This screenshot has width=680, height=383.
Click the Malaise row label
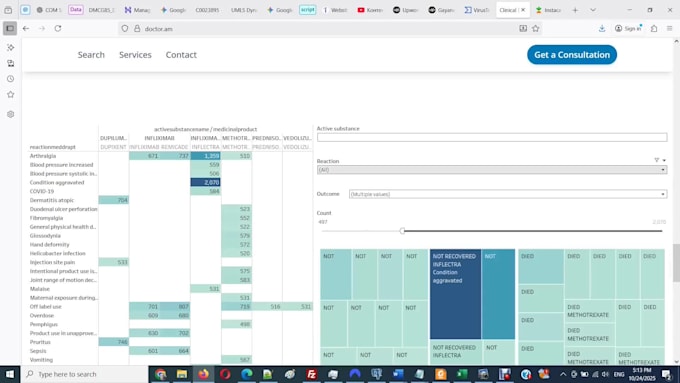tap(39, 289)
